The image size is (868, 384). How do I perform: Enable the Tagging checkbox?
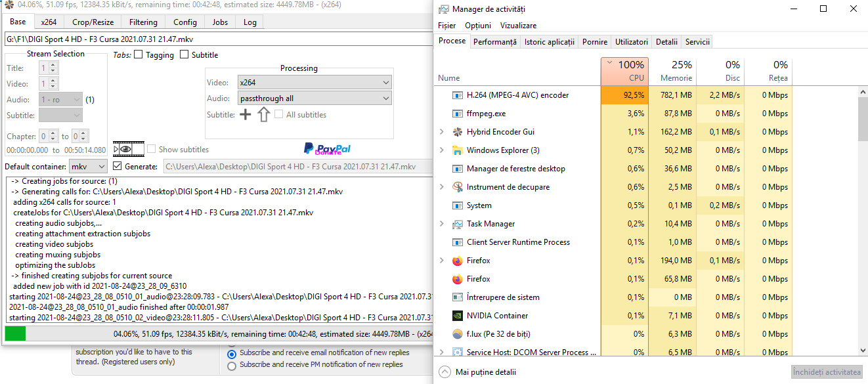139,55
